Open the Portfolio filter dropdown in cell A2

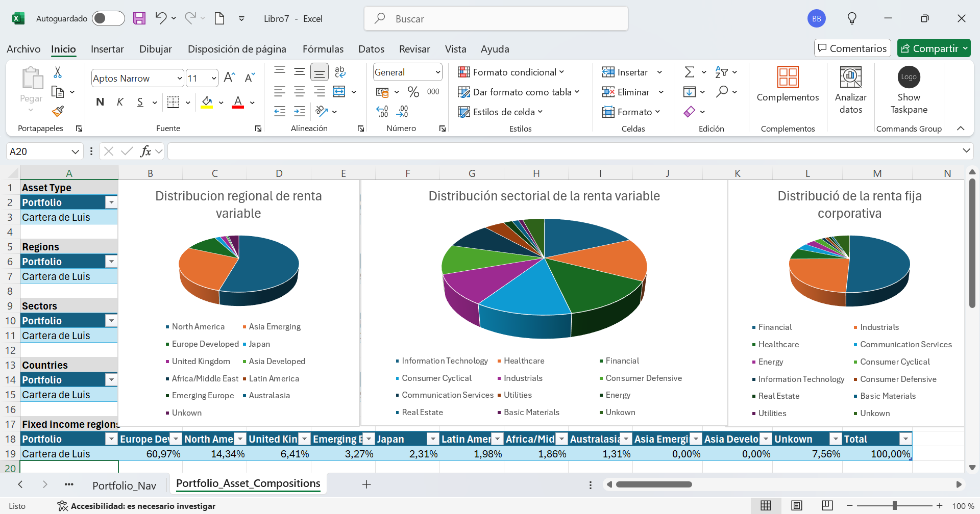[x=111, y=202]
